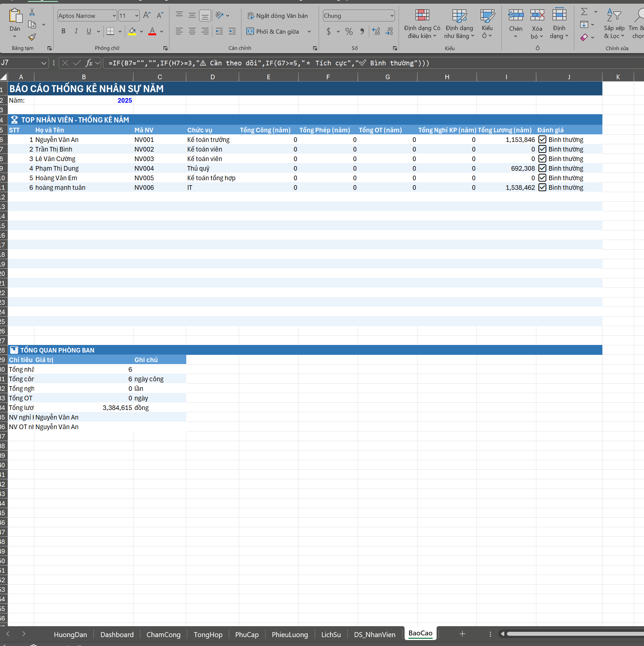
Task: Click the Increase Indent icon
Action: [x=232, y=31]
